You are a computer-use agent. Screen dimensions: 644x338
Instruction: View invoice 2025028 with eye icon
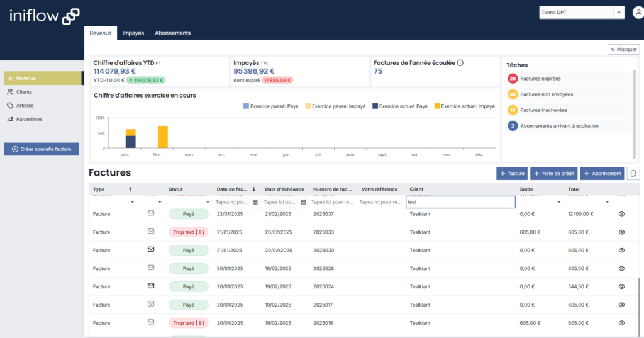(621, 268)
